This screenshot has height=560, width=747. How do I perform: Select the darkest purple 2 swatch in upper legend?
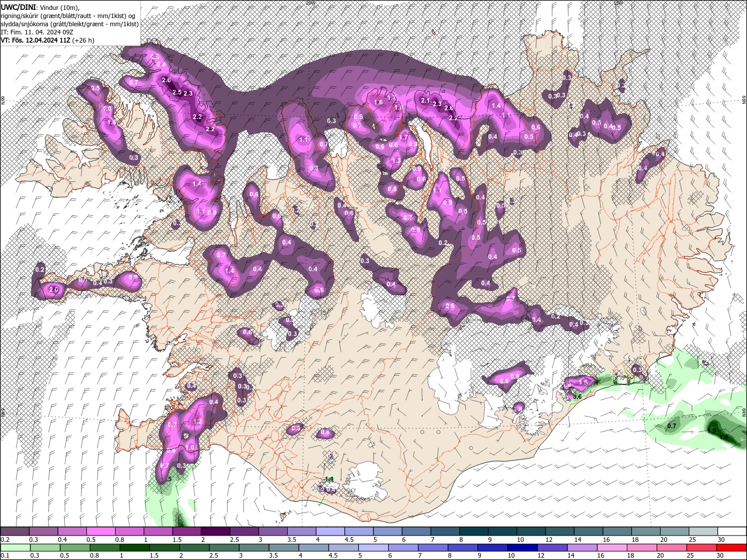pos(215,531)
